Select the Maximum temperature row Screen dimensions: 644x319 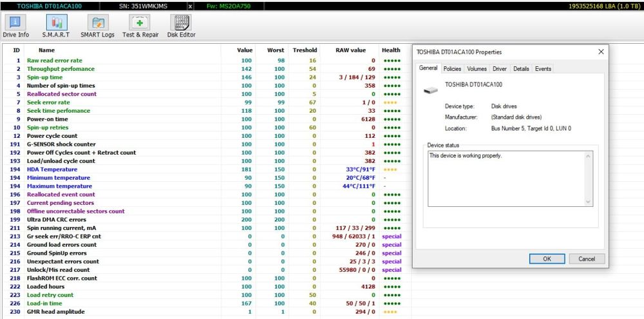tap(207, 186)
